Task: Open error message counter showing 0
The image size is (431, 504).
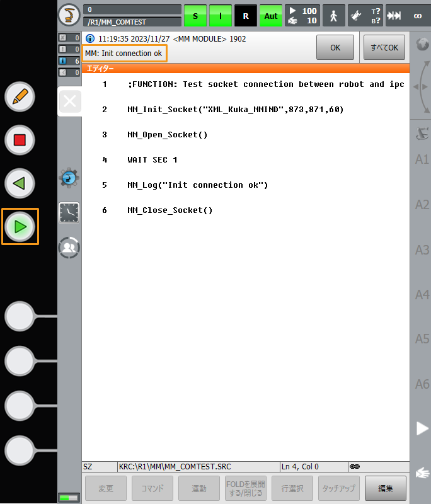Action: click(x=69, y=38)
